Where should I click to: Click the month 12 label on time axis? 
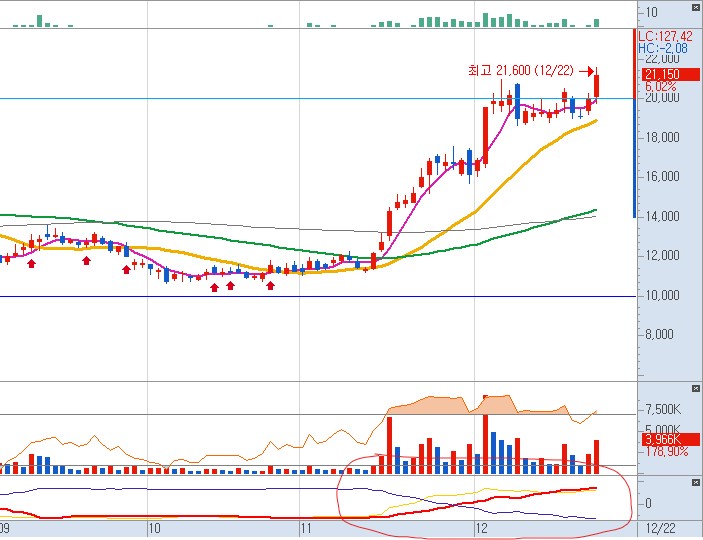[x=482, y=528]
